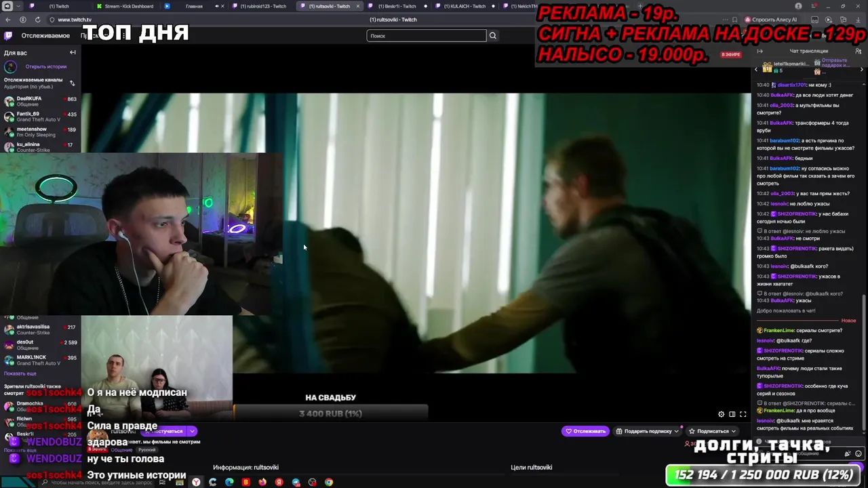Switch to the Главная browser tab

pyautogui.click(x=194, y=6)
